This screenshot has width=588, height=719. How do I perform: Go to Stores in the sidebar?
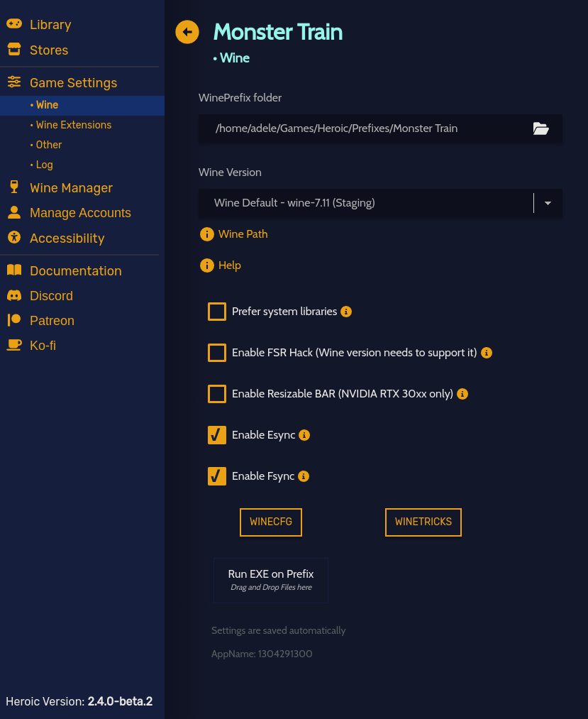tap(49, 50)
